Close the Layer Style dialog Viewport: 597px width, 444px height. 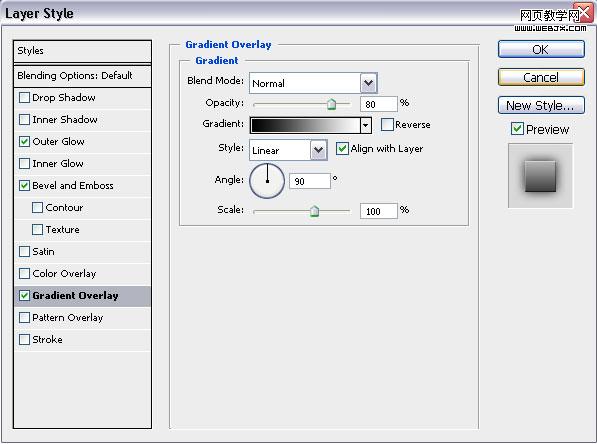584,13
